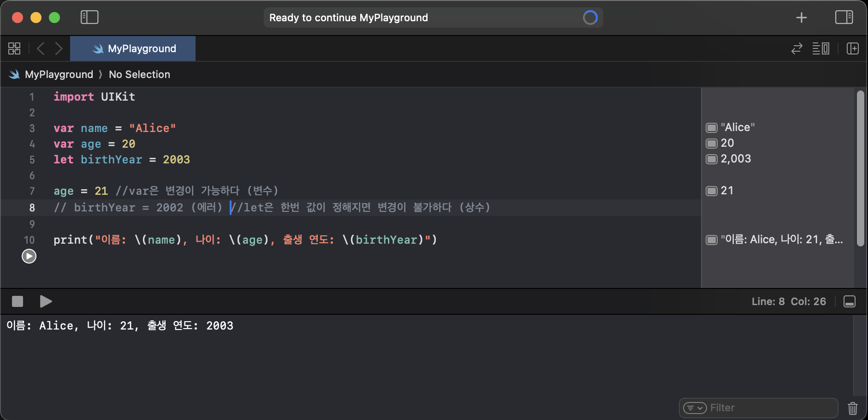This screenshot has width=868, height=420.
Task: Run playground from line 10 gutter button
Action: (29, 256)
